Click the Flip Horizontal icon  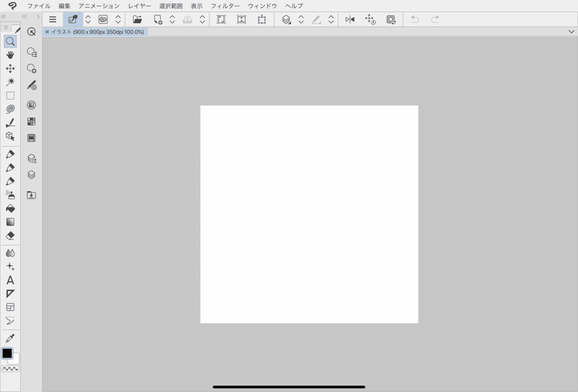[350, 20]
